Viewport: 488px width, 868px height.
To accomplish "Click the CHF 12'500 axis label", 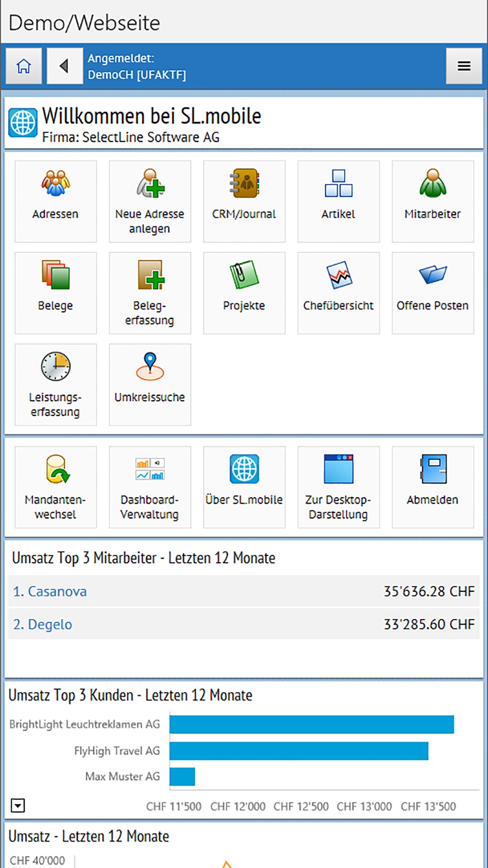I will (301, 807).
